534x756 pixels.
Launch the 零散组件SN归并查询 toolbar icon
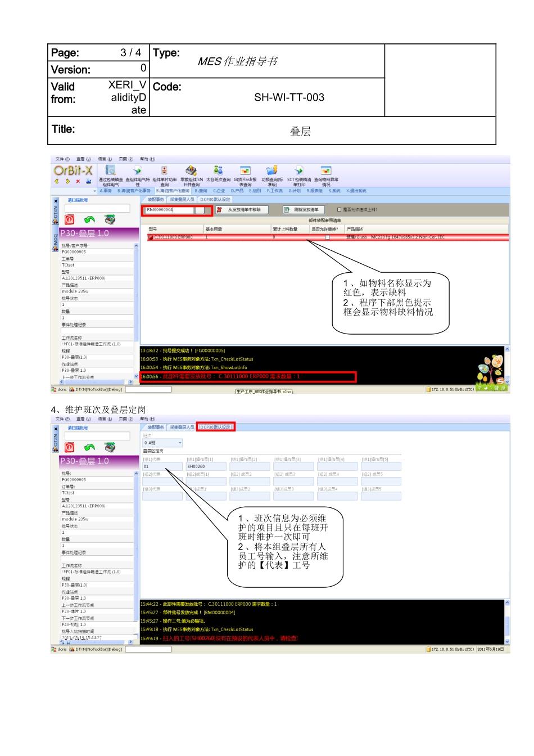tap(191, 170)
